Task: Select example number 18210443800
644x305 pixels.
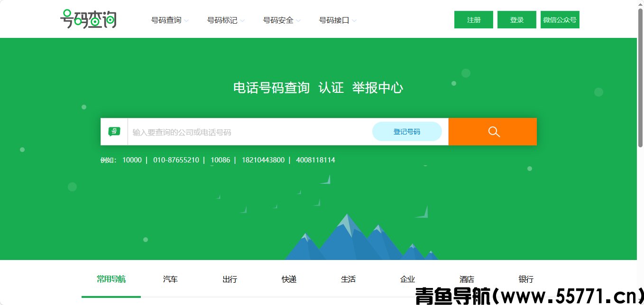Action: point(263,160)
